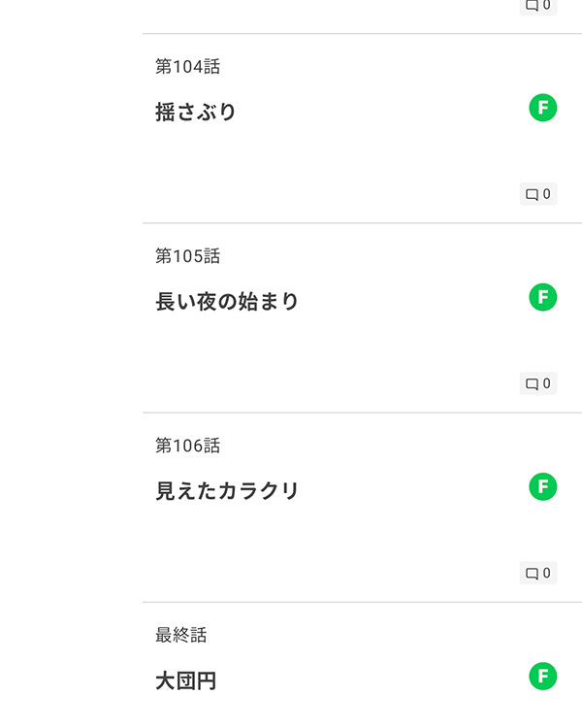The height and width of the screenshot is (728, 582).
Task: Click the green F badge for 第105話
Action: pyautogui.click(x=543, y=297)
